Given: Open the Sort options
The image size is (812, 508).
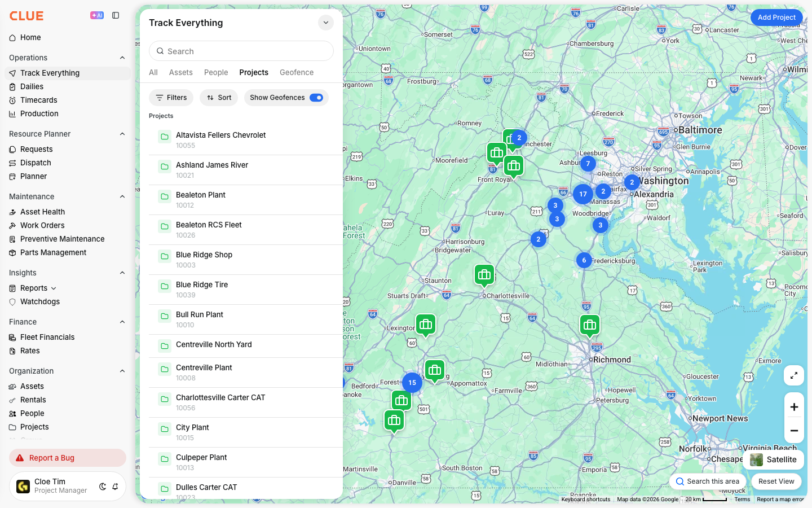Looking at the screenshot, I should (219, 98).
